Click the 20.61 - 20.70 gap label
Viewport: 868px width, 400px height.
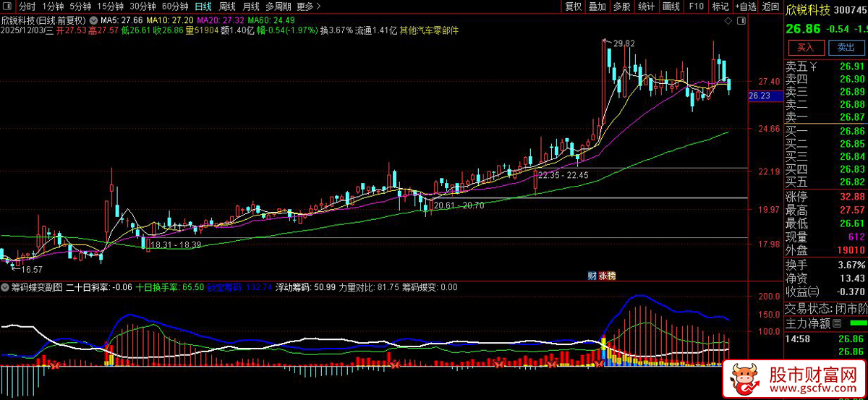pos(459,206)
